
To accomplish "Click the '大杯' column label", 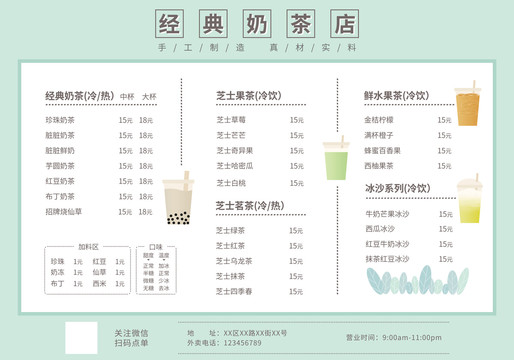I will pyautogui.click(x=149, y=97).
